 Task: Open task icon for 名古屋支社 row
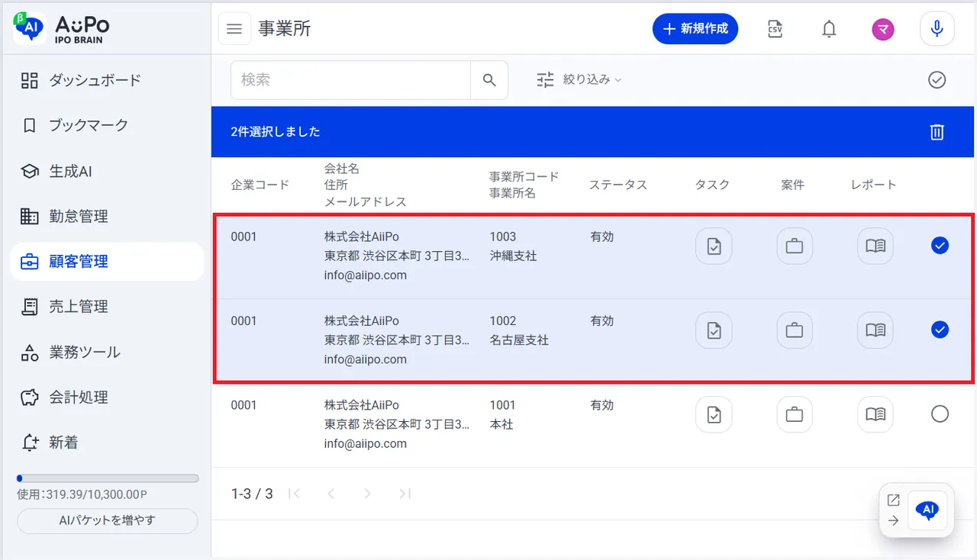click(x=714, y=330)
